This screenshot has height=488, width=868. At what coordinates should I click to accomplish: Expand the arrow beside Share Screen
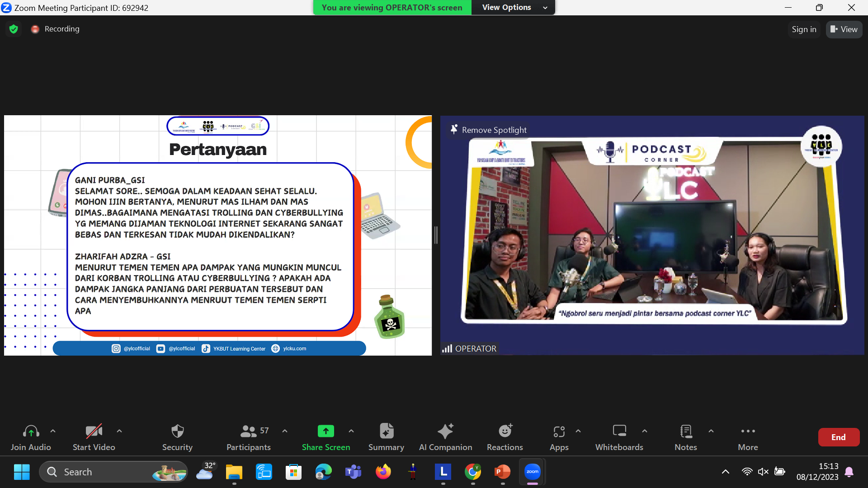point(351,431)
